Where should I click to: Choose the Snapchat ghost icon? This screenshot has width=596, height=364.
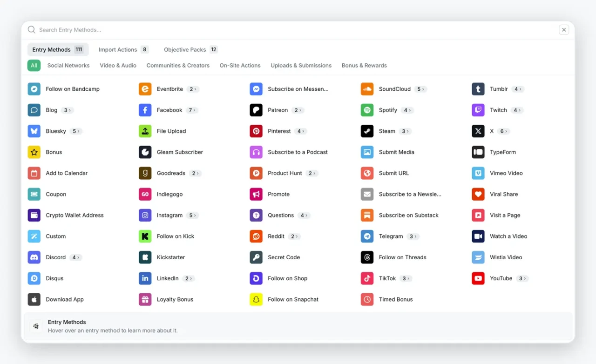[256, 299]
